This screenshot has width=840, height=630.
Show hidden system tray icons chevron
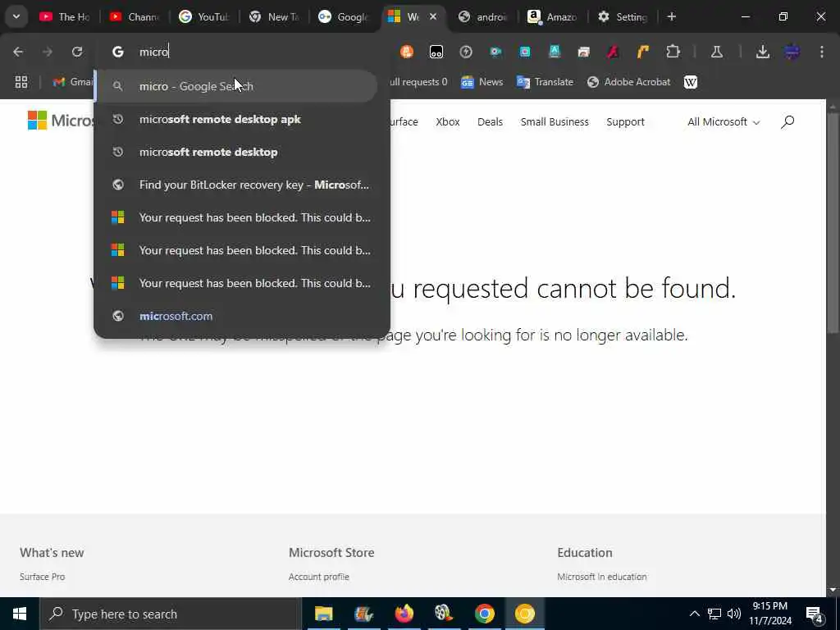point(694,614)
